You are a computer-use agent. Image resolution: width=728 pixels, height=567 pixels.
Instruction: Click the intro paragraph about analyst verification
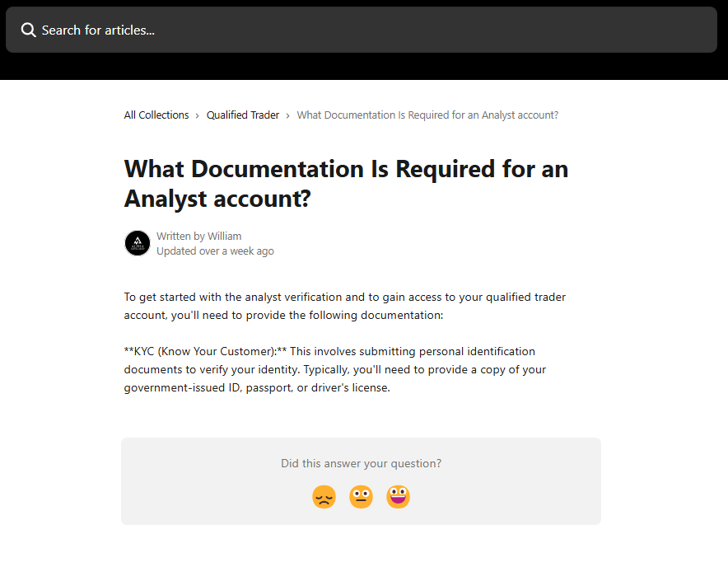tap(345, 306)
